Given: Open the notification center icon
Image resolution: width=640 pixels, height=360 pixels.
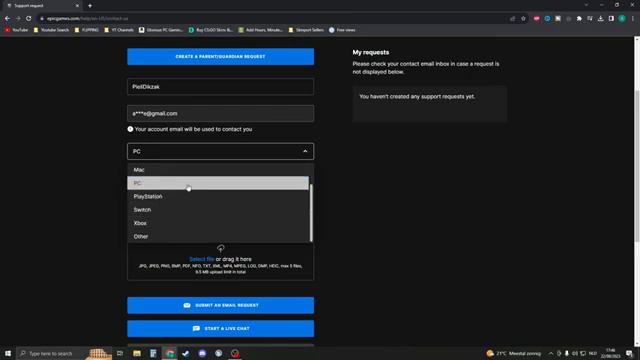Looking at the screenshot, I should pos(629,353).
